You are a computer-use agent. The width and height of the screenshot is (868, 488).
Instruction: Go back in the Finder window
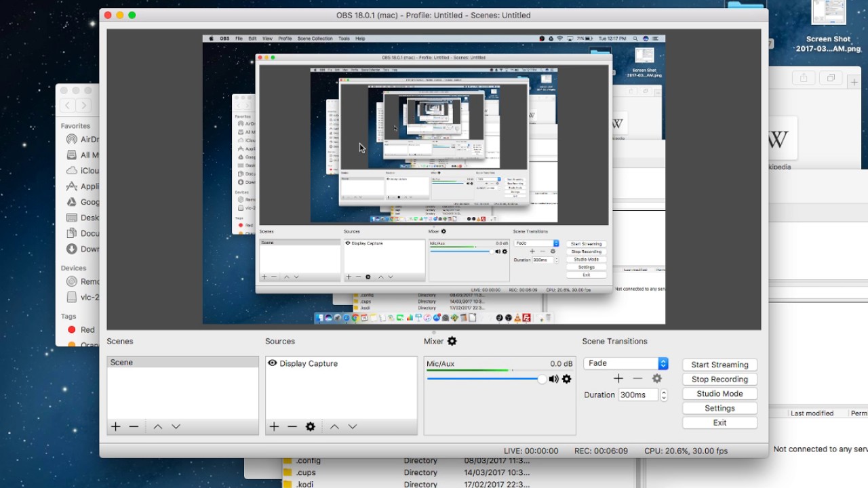pyautogui.click(x=68, y=105)
